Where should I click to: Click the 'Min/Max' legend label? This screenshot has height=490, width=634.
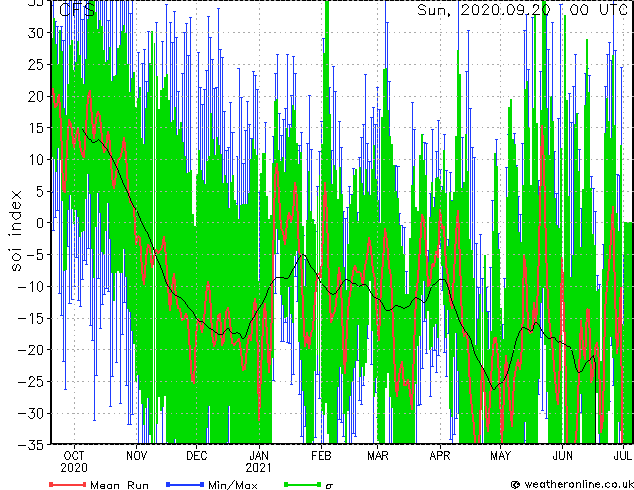pyautogui.click(x=233, y=485)
